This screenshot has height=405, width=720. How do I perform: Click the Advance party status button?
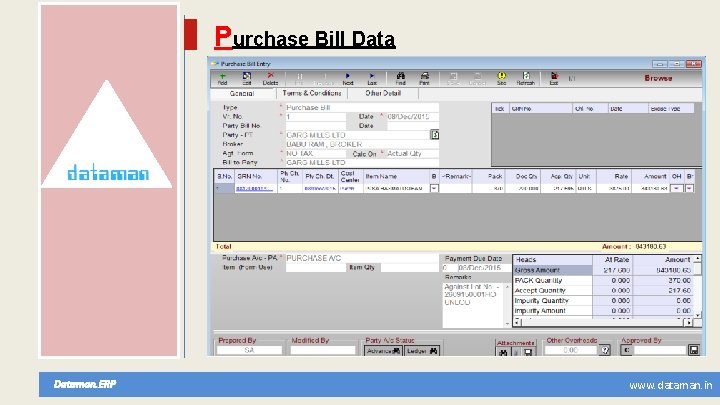pos(383,351)
